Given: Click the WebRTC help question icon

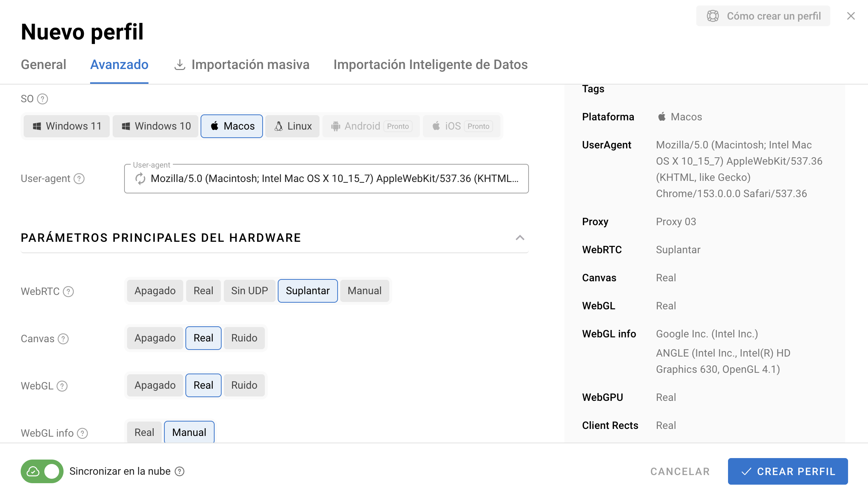Looking at the screenshot, I should click(68, 292).
